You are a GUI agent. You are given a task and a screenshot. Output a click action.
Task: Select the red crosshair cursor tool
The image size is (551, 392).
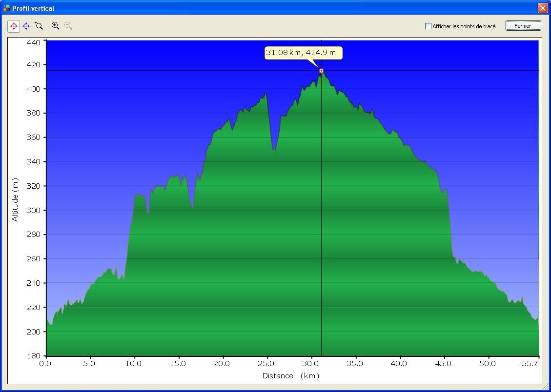tap(14, 26)
